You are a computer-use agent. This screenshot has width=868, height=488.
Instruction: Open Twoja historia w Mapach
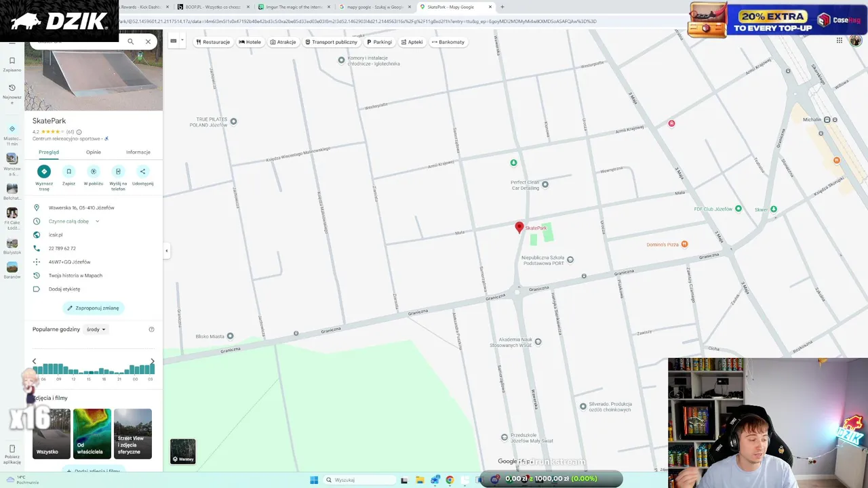(x=75, y=276)
